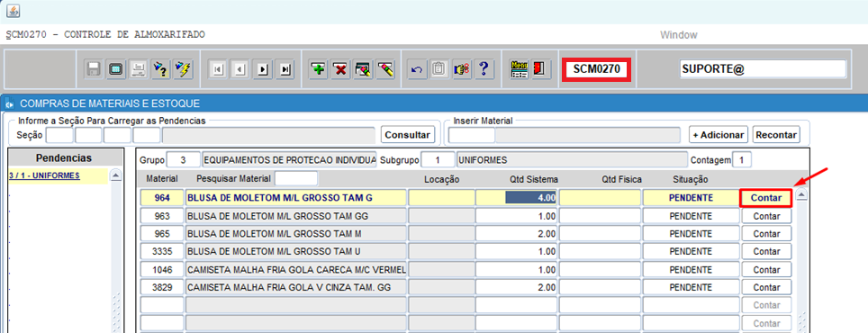Click EQUIPAMENTOS DE PROTECAO INDIVIDUA group name
Screen dimensions: 868x333
[x=289, y=160]
